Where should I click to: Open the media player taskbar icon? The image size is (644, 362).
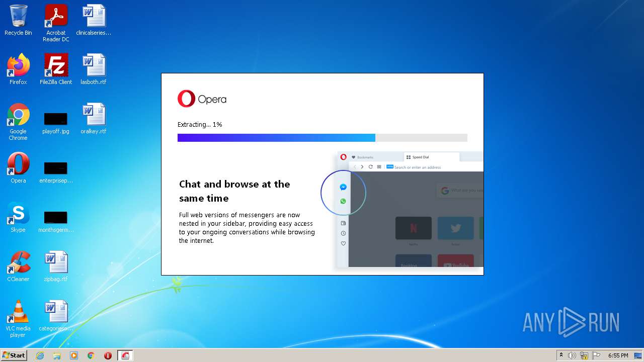(x=74, y=355)
